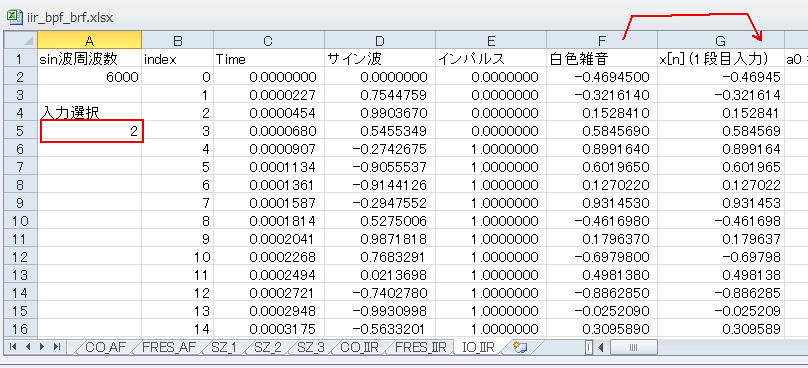The image size is (808, 368).
Task: Insert a new worksheet using the tab icon
Action: pyautogui.click(x=520, y=347)
